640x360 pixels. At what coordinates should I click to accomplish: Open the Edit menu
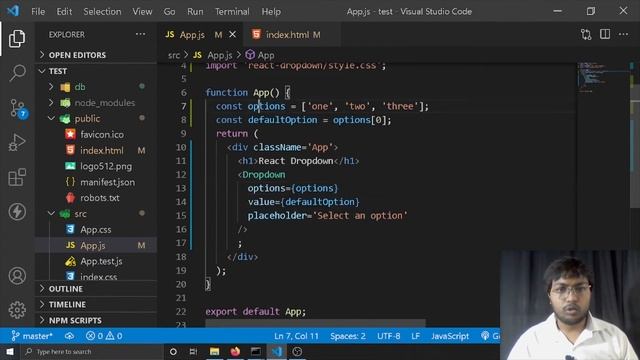(x=64, y=11)
